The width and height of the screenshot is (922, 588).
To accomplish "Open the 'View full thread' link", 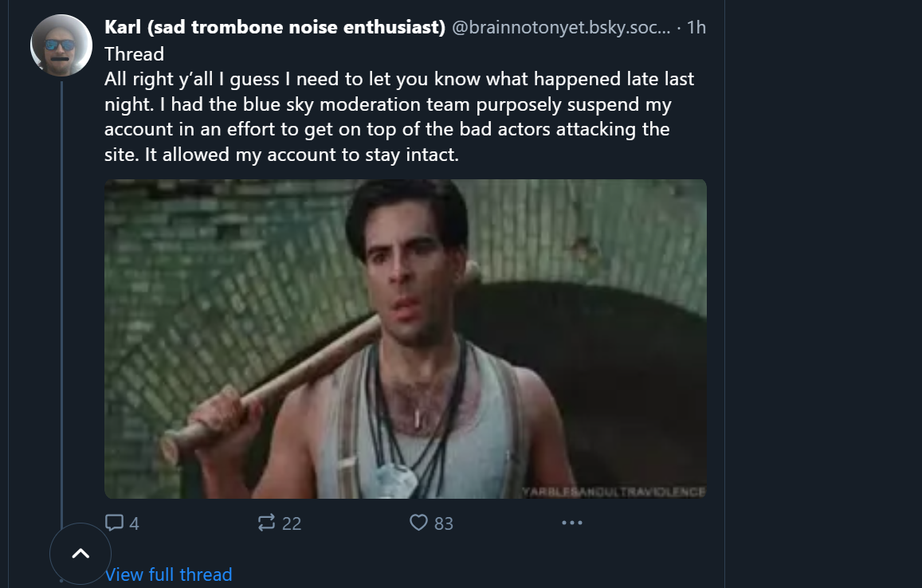I will [x=169, y=574].
